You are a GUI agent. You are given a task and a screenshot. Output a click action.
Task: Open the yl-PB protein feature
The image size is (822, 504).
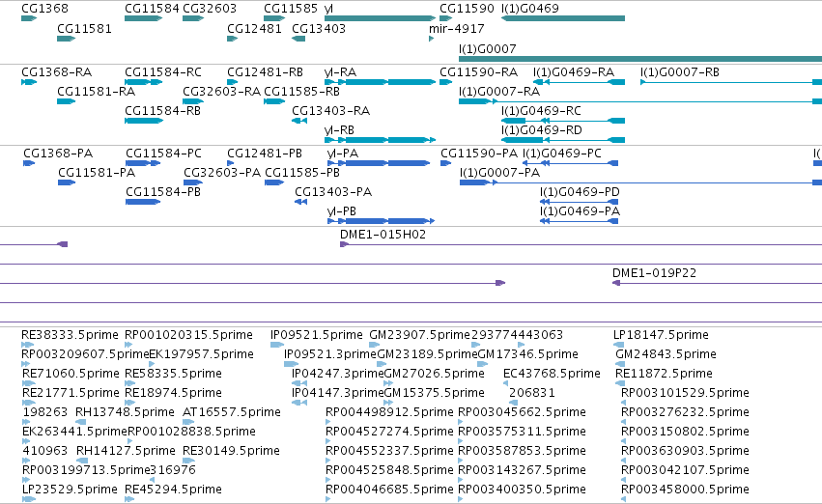click(382, 221)
